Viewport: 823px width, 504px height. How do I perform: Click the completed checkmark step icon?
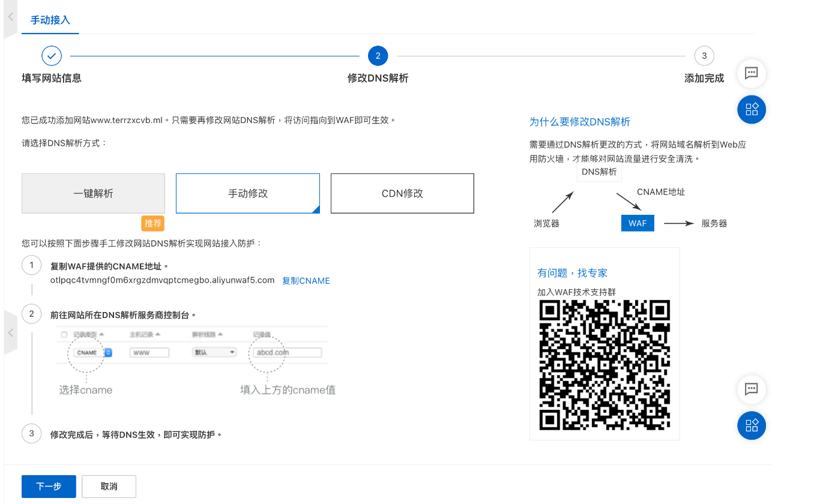52,56
